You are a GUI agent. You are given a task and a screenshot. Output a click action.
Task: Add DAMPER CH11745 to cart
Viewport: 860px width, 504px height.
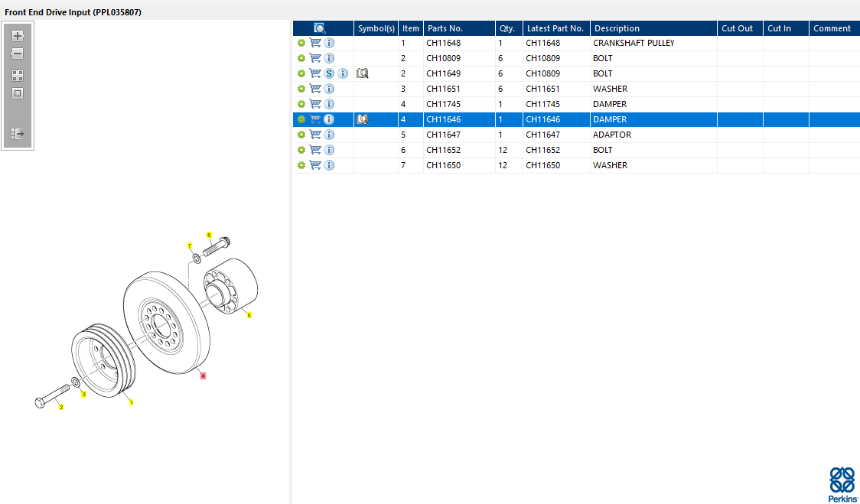(315, 104)
